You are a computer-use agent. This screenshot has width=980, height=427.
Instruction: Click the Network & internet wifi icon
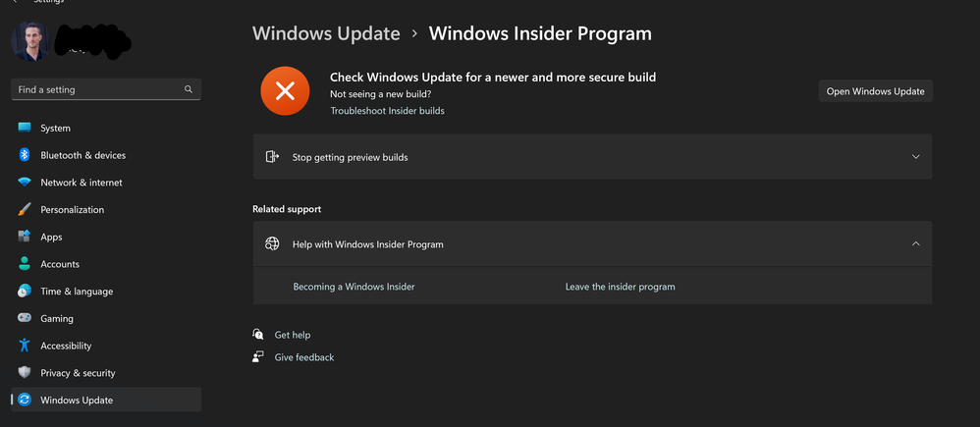point(25,183)
